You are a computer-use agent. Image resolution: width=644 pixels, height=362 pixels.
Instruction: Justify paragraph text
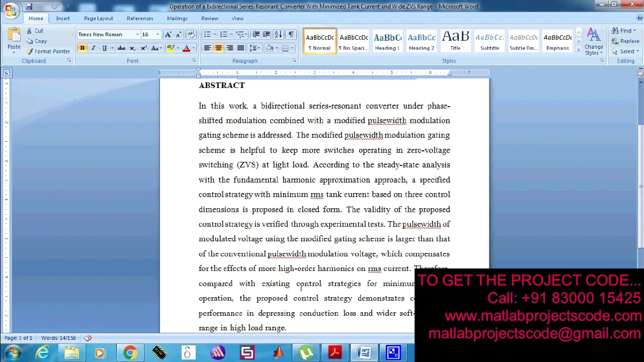[x=240, y=48]
